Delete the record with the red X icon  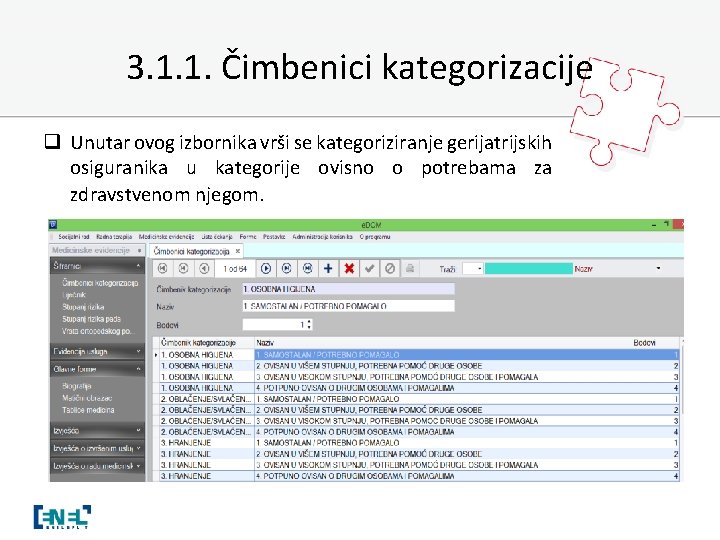(x=349, y=269)
